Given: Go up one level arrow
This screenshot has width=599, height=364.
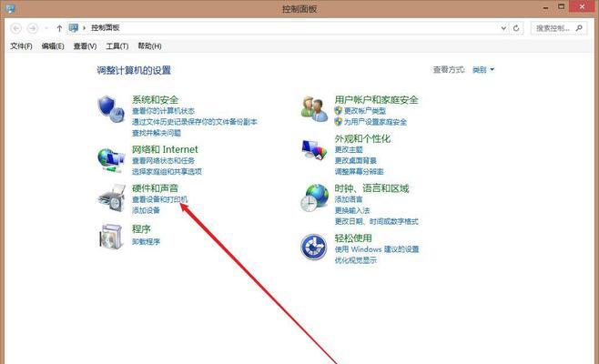Looking at the screenshot, I should [x=59, y=28].
